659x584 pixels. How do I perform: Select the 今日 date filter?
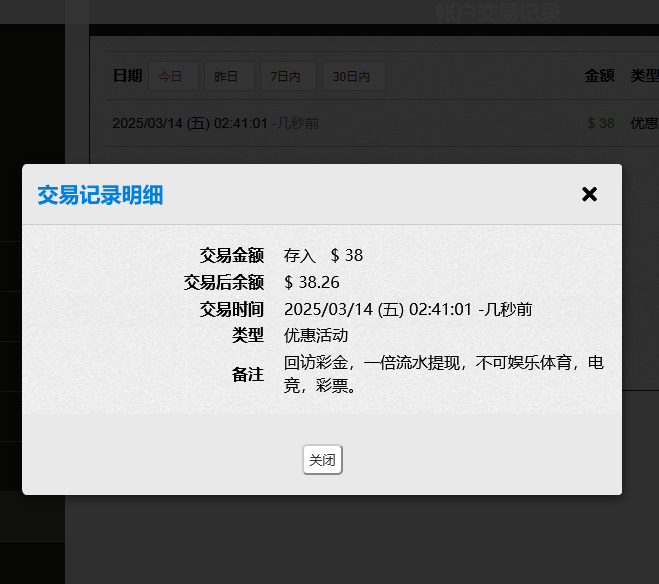tap(172, 76)
